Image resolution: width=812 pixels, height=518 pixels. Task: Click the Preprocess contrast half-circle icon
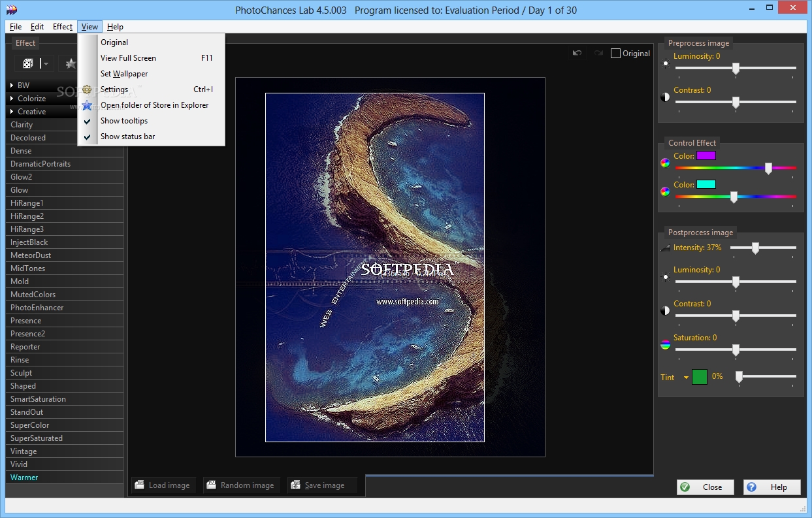(666, 97)
